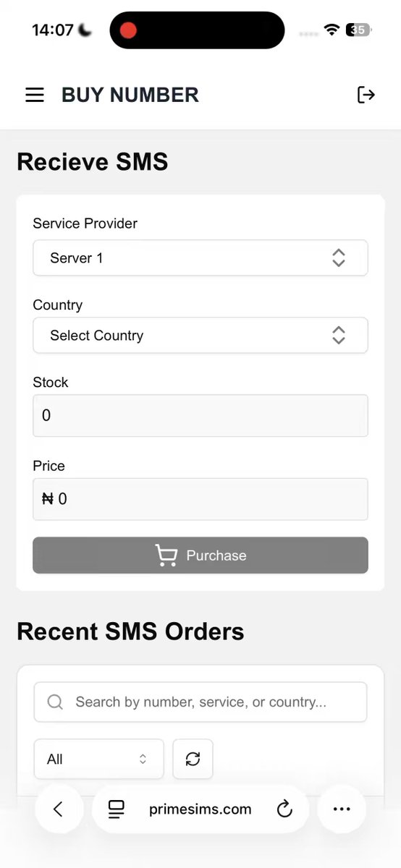This screenshot has height=868, width=401.
Task: Click the shopping cart icon on Purchase
Action: [166, 556]
